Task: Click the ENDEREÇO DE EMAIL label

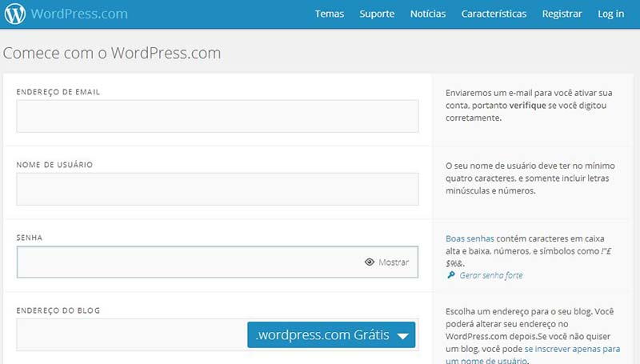Action: pos(58,92)
